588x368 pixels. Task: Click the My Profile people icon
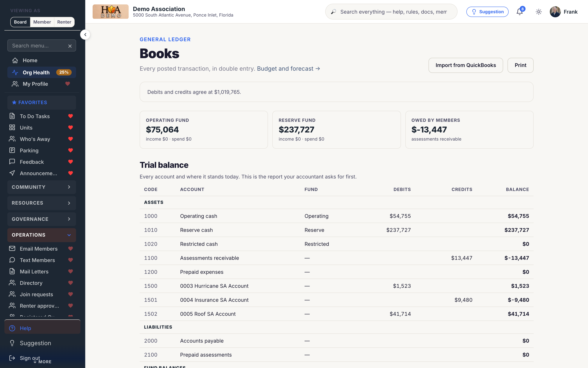pyautogui.click(x=15, y=84)
